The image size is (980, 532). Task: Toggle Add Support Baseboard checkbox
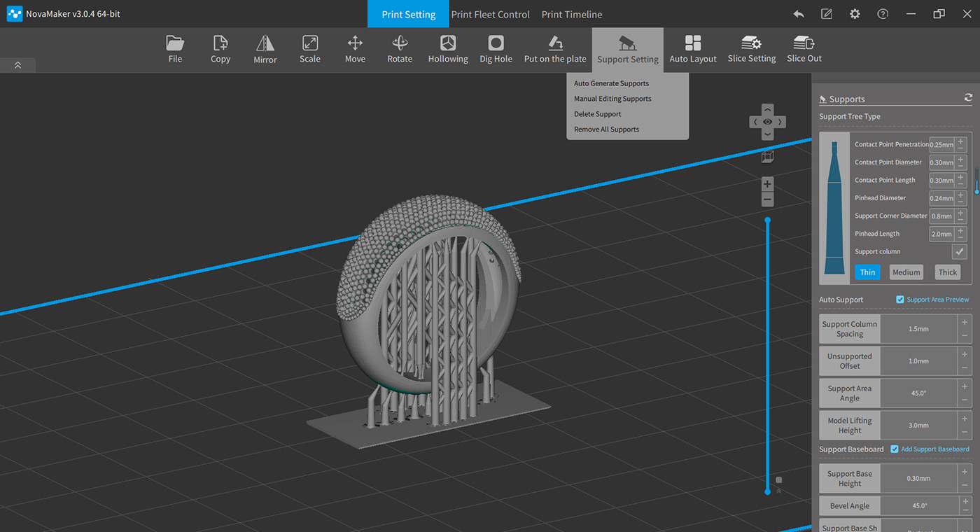[x=895, y=449]
